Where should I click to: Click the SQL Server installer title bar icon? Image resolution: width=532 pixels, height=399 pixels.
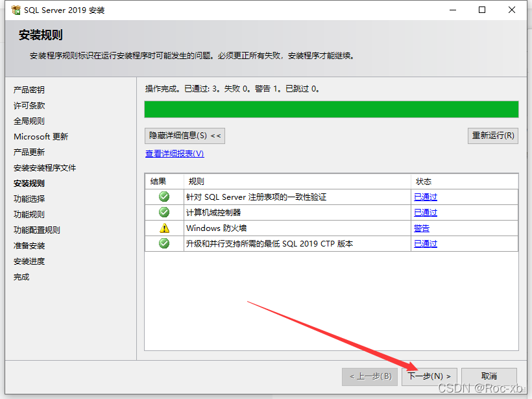(x=16, y=10)
